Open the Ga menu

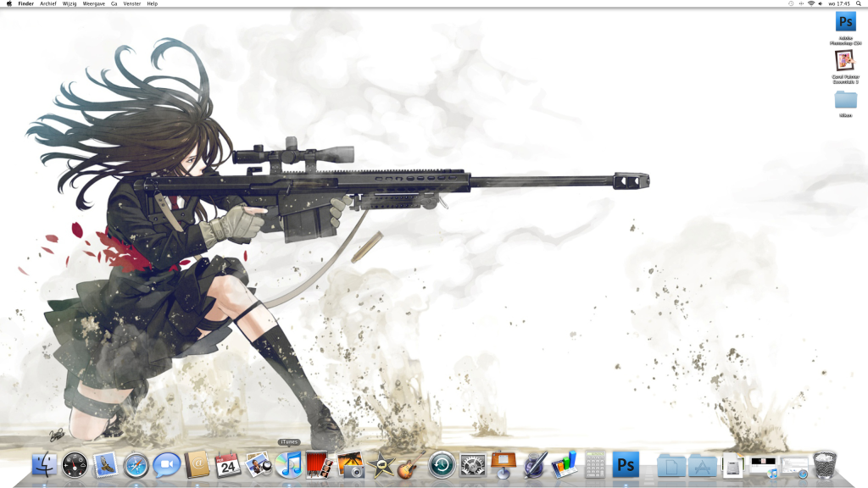click(x=114, y=3)
